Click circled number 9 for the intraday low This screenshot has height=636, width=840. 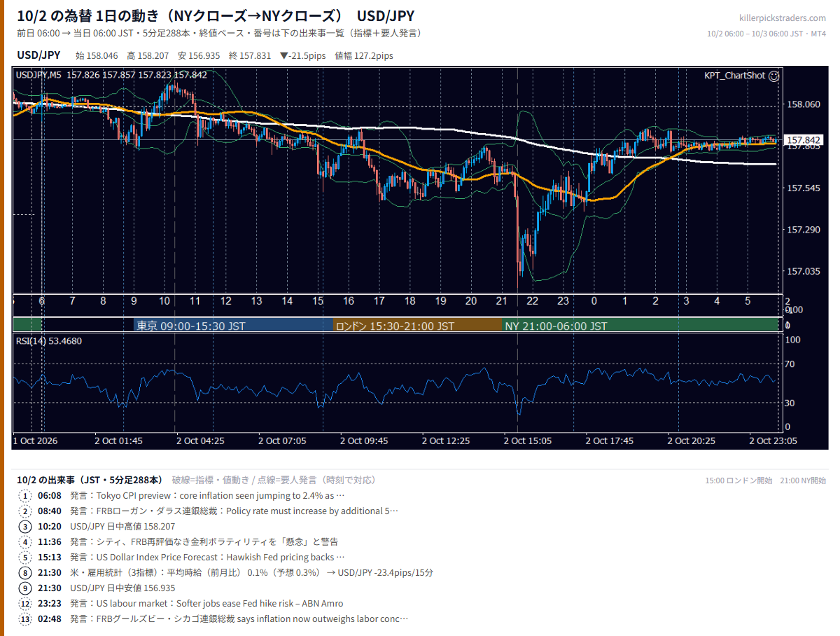point(26,588)
